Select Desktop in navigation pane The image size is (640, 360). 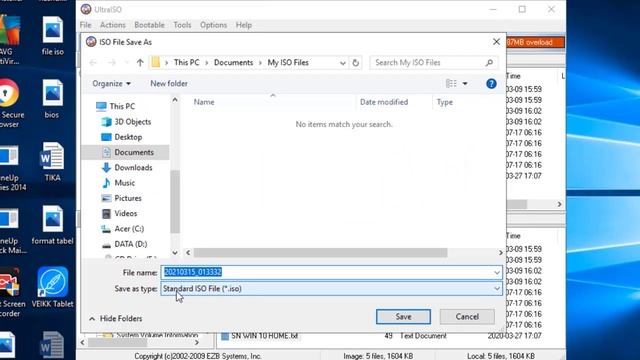click(122, 137)
